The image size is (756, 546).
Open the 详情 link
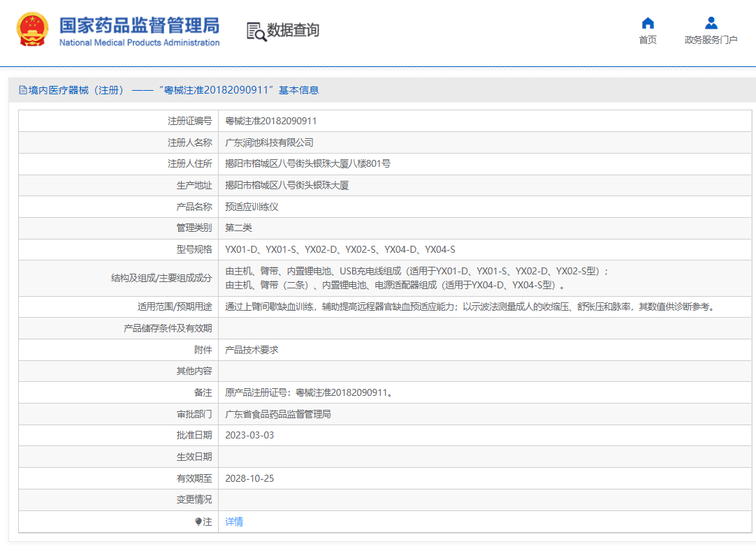click(x=234, y=522)
